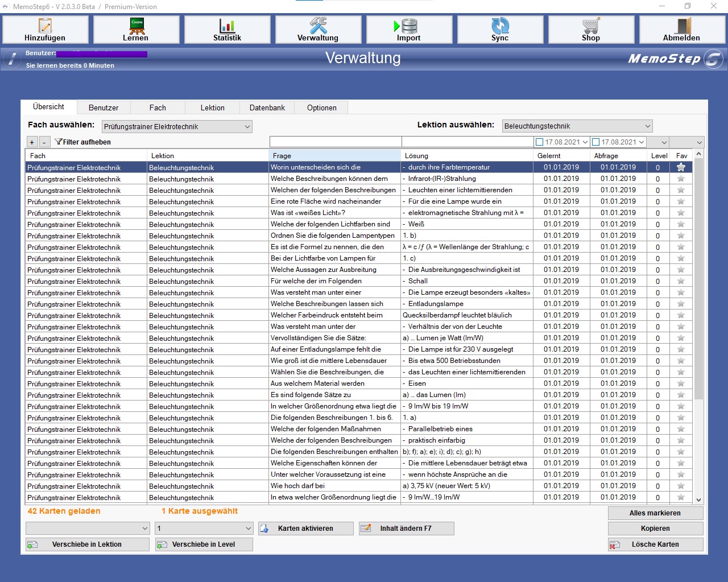This screenshot has width=728, height=582.
Task: Click Verschiebe in Level button
Action: click(x=204, y=544)
